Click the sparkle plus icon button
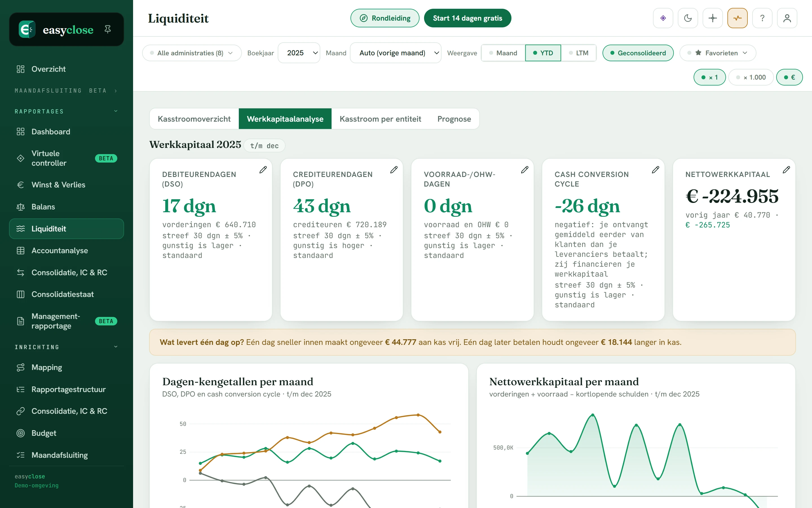Image resolution: width=812 pixels, height=508 pixels. 713,18
